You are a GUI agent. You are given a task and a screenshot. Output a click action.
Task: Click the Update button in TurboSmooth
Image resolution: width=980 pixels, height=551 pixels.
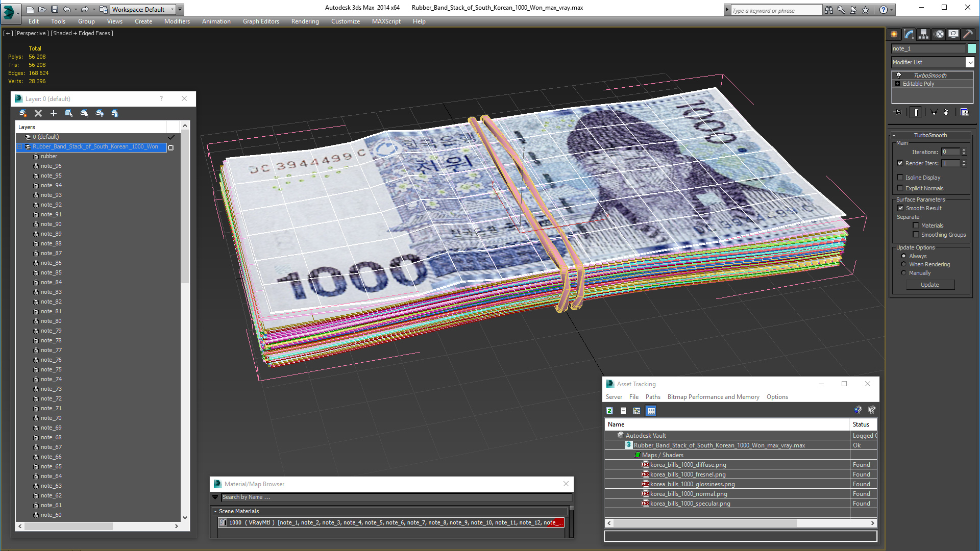pos(930,285)
